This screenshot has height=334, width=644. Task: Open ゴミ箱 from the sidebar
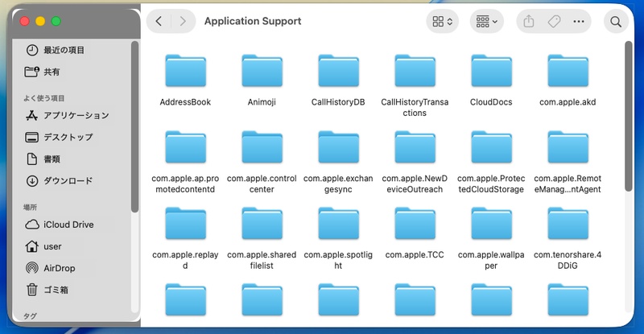(55, 290)
